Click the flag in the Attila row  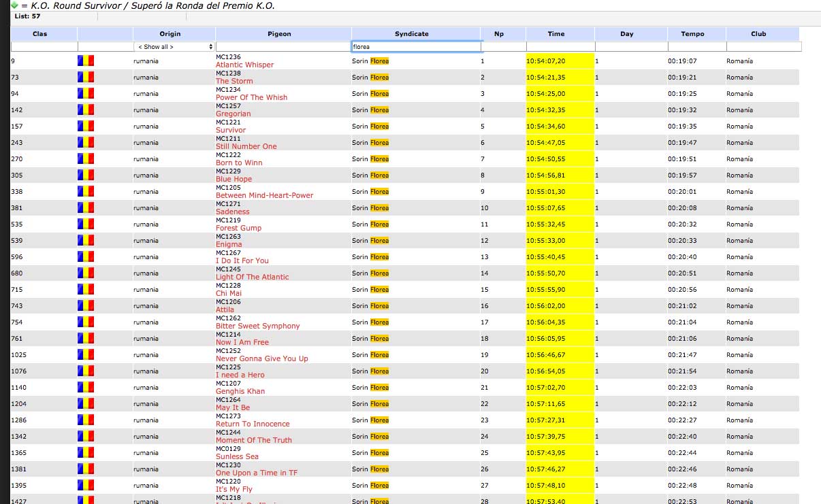pyautogui.click(x=86, y=305)
